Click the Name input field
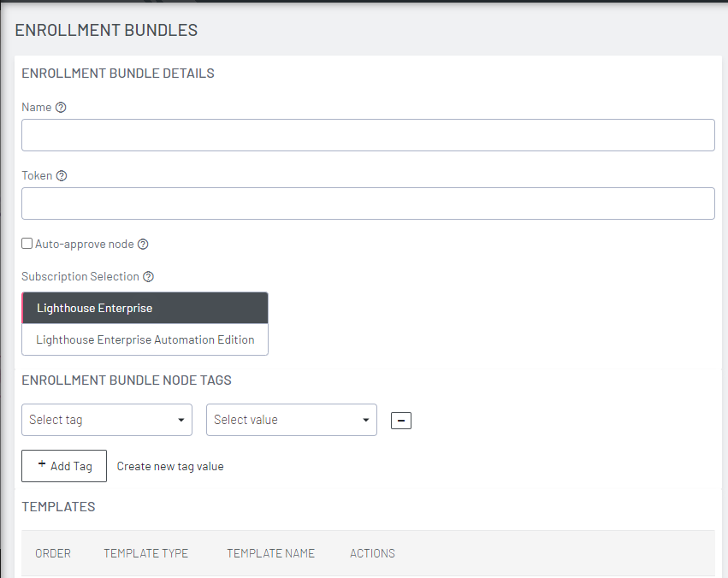Screen dimensions: 728x578 pos(368,134)
